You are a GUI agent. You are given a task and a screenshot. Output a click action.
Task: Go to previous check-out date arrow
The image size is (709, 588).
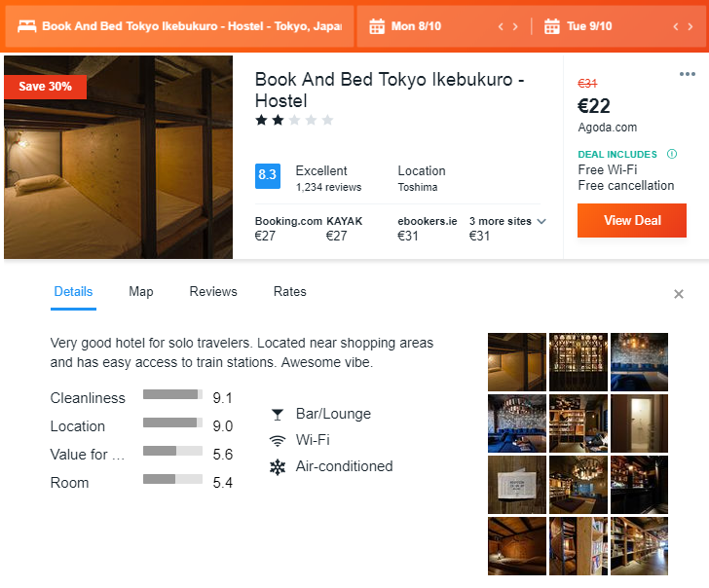click(x=676, y=26)
